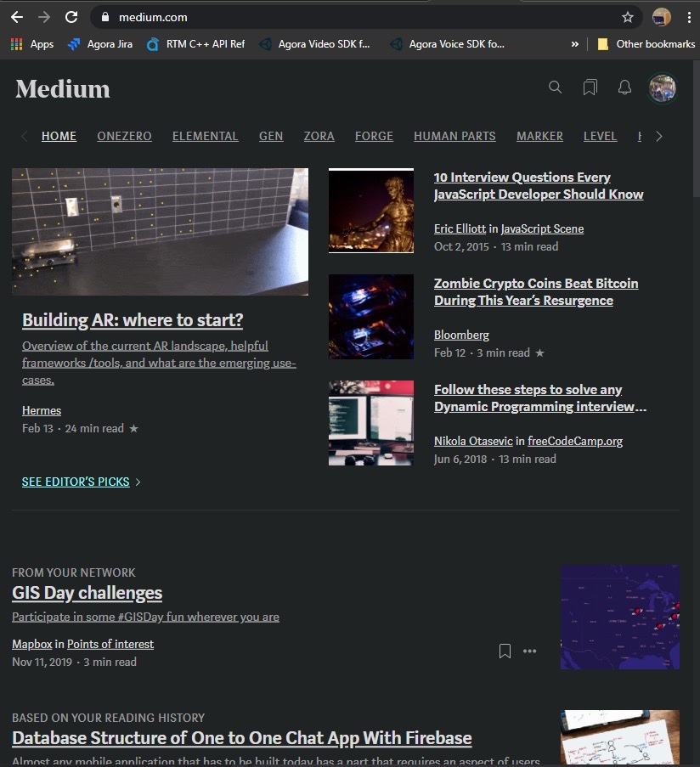
Task: Show previous topics with the left chevron
Action: click(24, 136)
